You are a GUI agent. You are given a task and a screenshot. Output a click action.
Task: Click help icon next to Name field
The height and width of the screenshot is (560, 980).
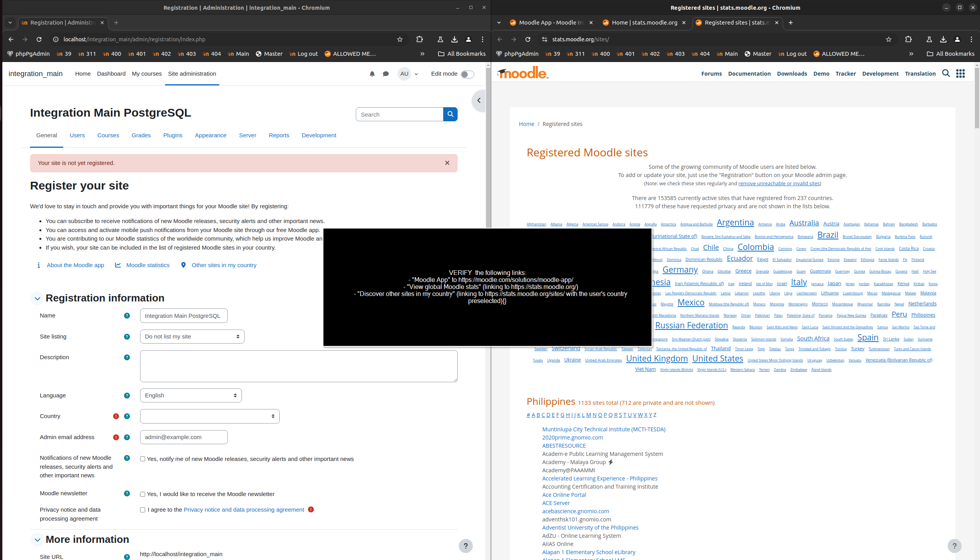[127, 315]
